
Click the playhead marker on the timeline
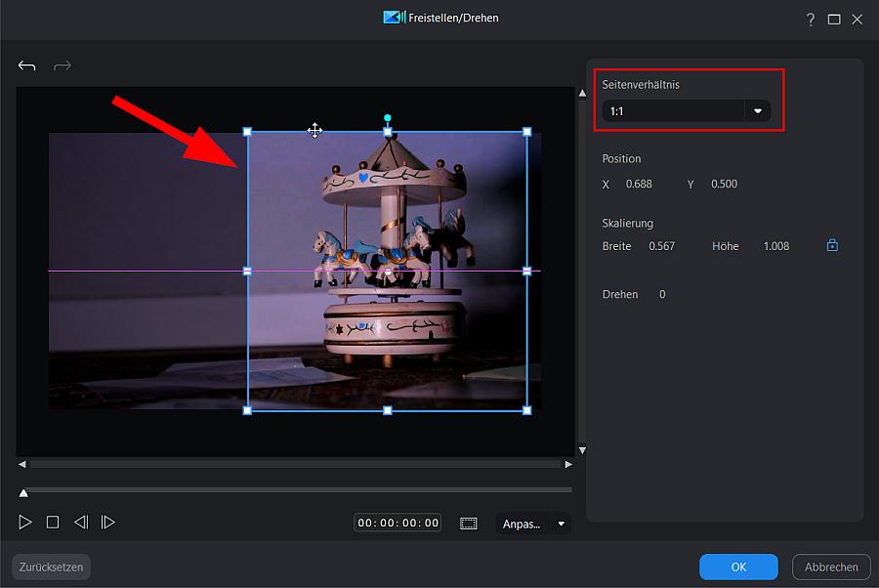(23, 493)
